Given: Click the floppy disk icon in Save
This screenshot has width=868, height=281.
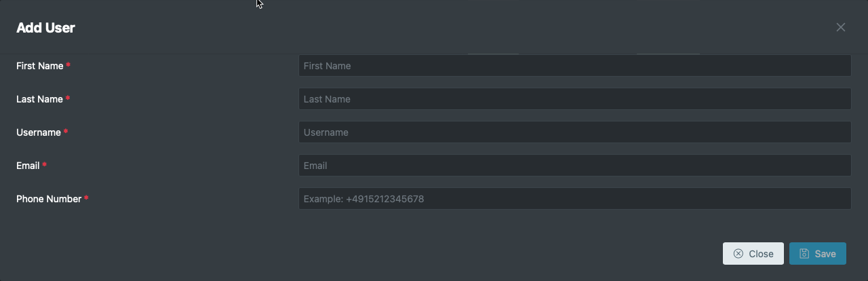Looking at the screenshot, I should pyautogui.click(x=804, y=254).
